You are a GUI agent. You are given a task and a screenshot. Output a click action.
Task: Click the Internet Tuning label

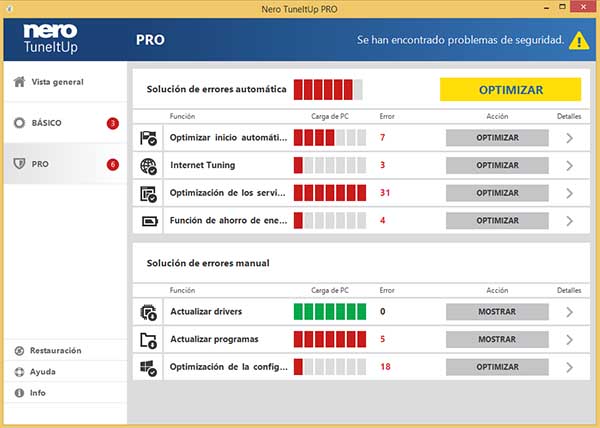click(203, 165)
